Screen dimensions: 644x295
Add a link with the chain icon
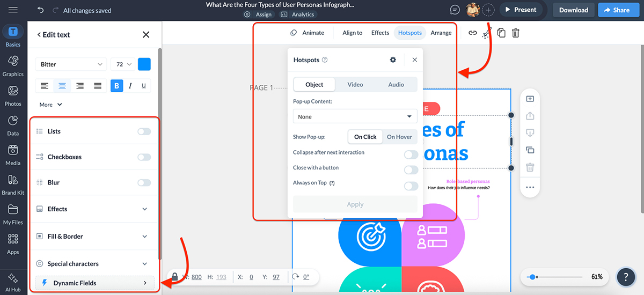pyautogui.click(x=472, y=33)
